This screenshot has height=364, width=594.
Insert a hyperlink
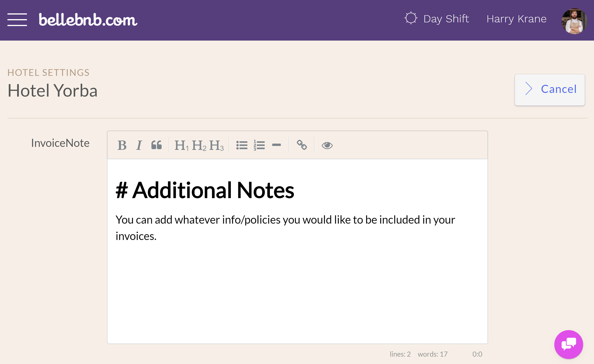click(x=302, y=145)
